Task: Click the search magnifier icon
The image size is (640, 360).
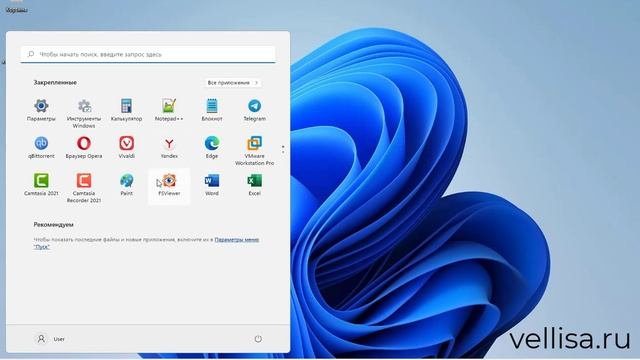Action: 31,54
